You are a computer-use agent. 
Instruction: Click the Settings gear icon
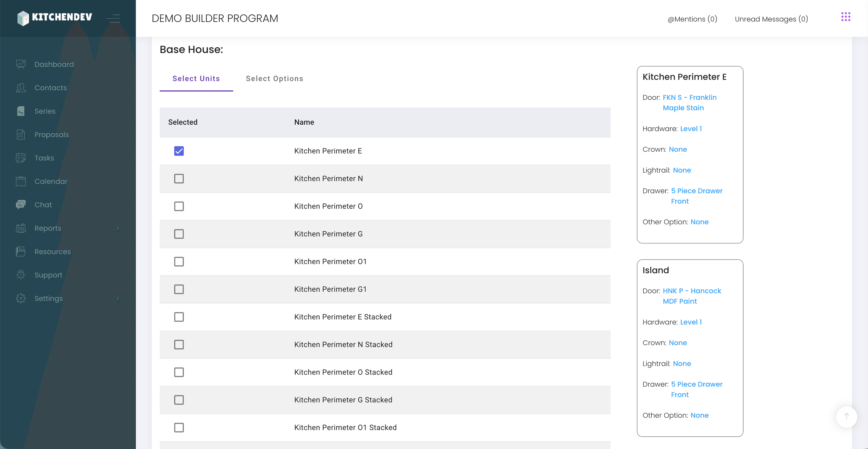pos(21,298)
